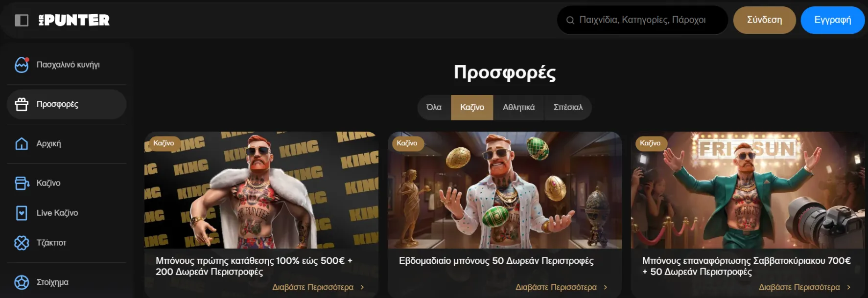
Task: Switch to the Όλα offers tab
Action: [x=434, y=107]
